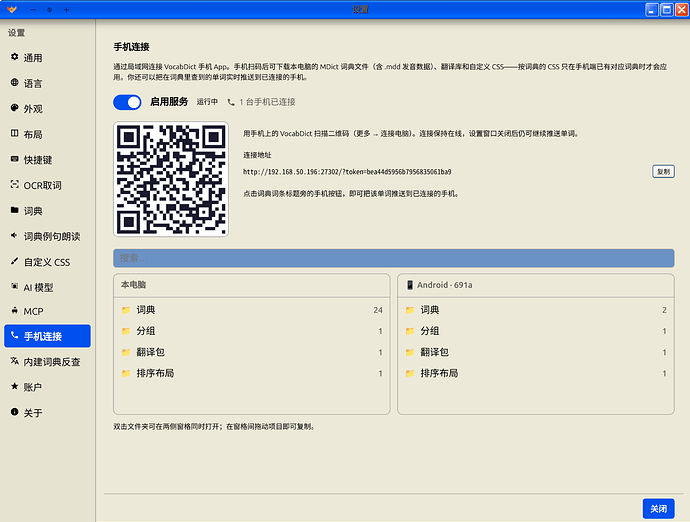This screenshot has height=522, width=690.
Task: Select the 自定义 CSS section
Action: tap(48, 262)
